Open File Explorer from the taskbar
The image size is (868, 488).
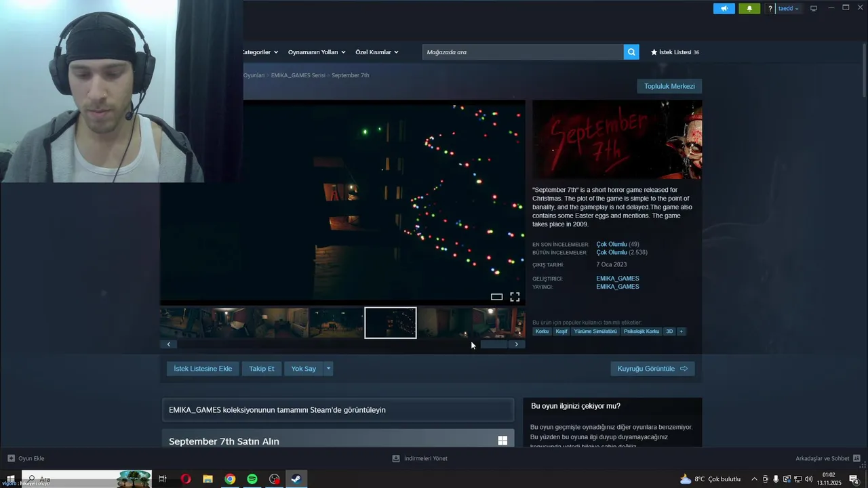point(208,479)
